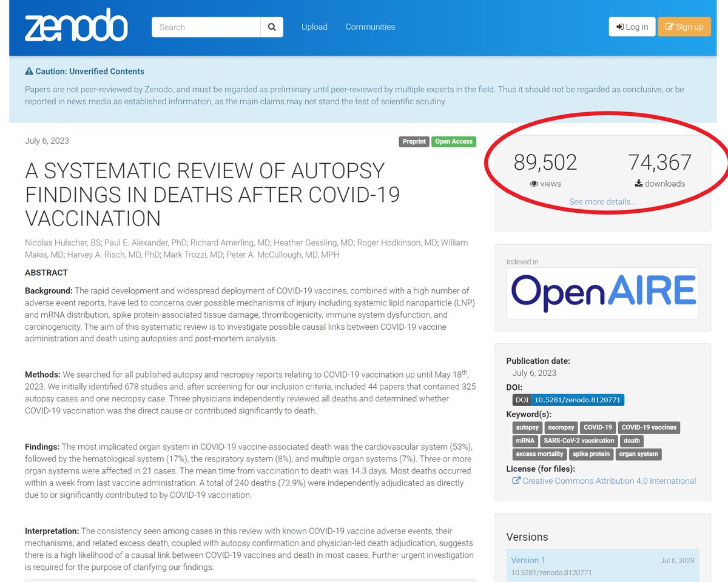728x582 pixels.
Task: Click the Caution: Unverified Contents heading
Action: [x=90, y=71]
